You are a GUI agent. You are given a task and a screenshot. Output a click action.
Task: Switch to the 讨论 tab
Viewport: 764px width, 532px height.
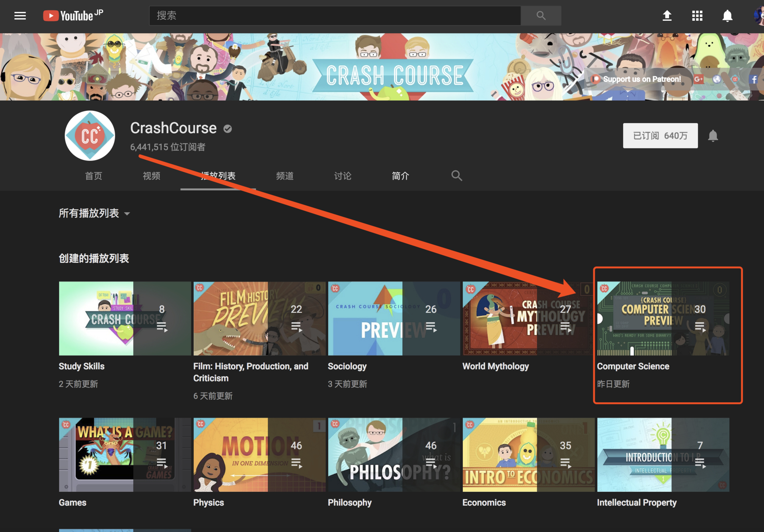[343, 176]
